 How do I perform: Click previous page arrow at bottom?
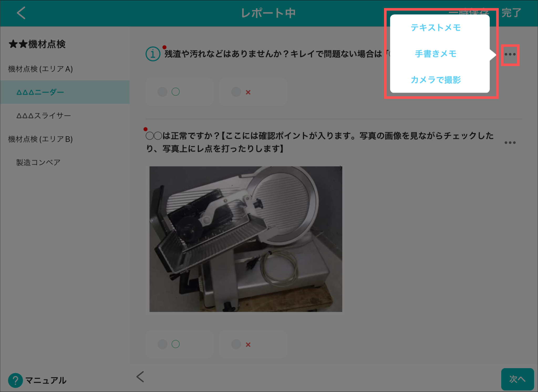(140, 377)
